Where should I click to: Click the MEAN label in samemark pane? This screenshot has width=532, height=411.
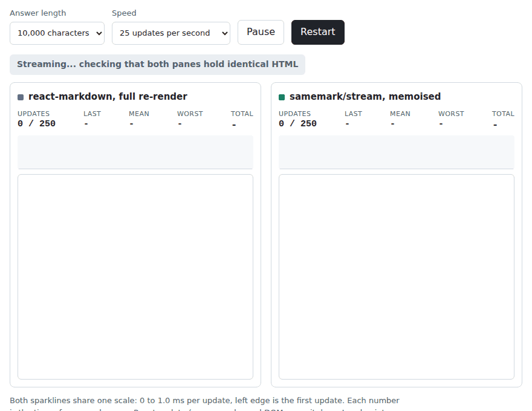coord(400,114)
